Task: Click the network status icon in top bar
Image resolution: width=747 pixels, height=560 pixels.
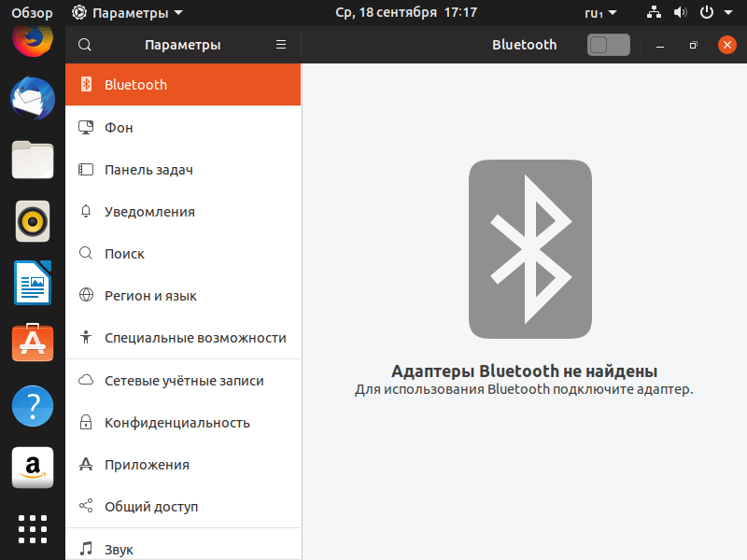Action: 654,12
